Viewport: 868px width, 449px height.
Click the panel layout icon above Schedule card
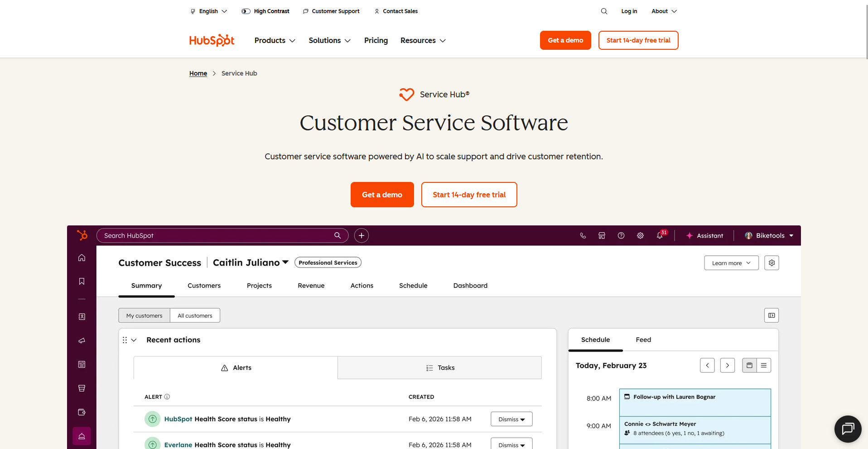(772, 315)
